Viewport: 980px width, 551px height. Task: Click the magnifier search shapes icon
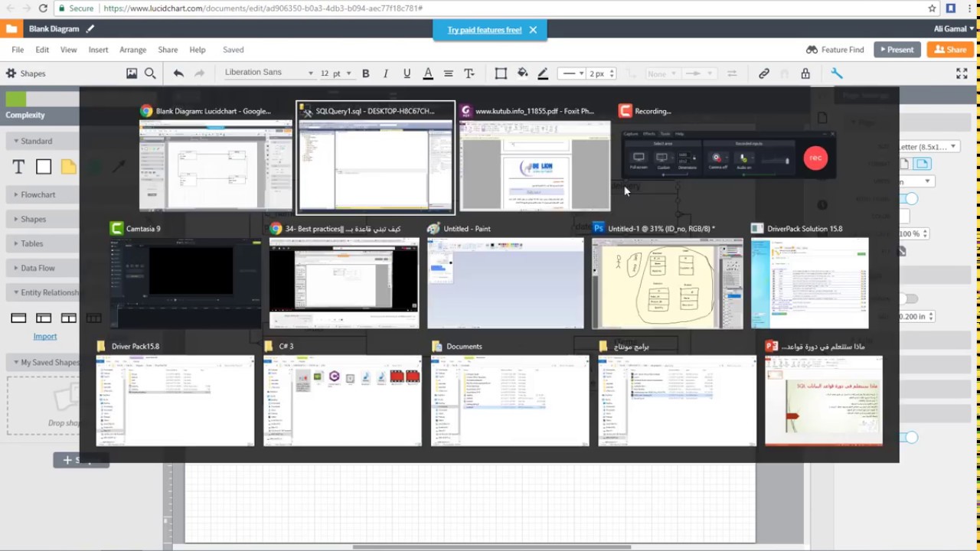point(150,73)
